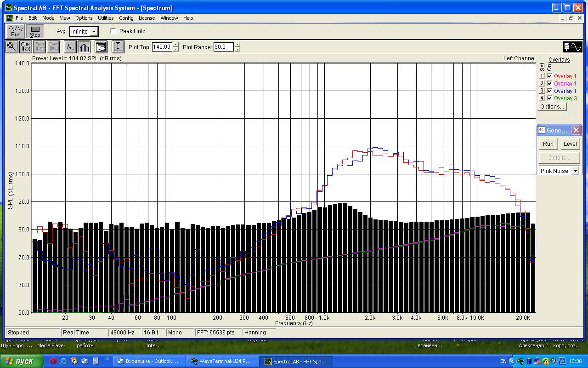Open the Pink Noise generator dropdown
588x368 pixels.
pos(575,171)
